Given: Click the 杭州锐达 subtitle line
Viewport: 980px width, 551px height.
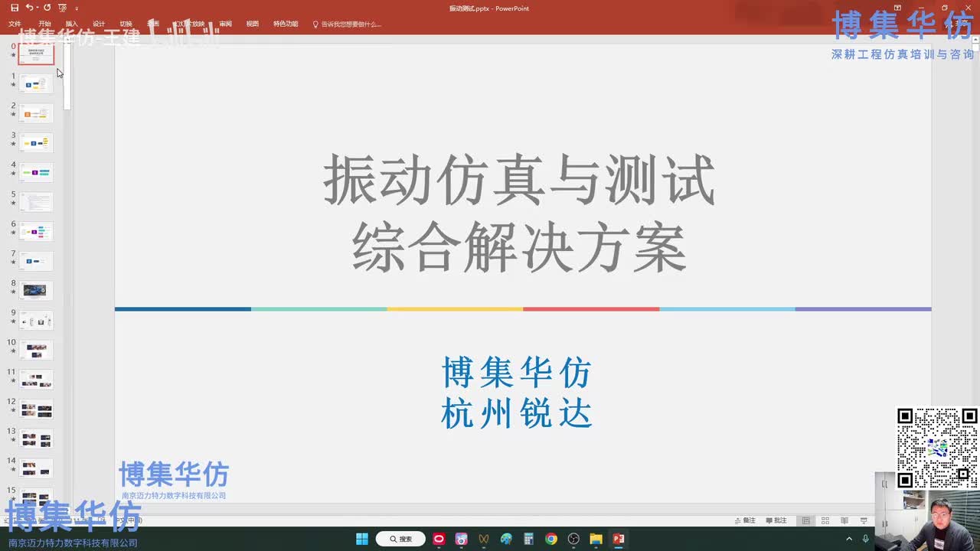Looking at the screenshot, I should click(x=518, y=414).
